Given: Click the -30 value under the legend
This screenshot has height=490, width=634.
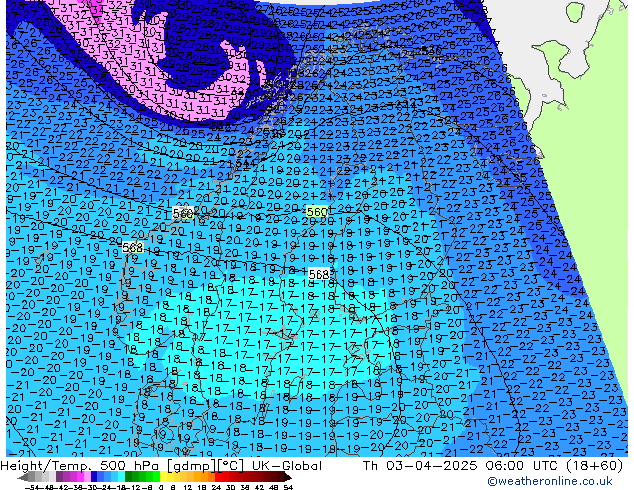Looking at the screenshot, I should click(x=92, y=487).
